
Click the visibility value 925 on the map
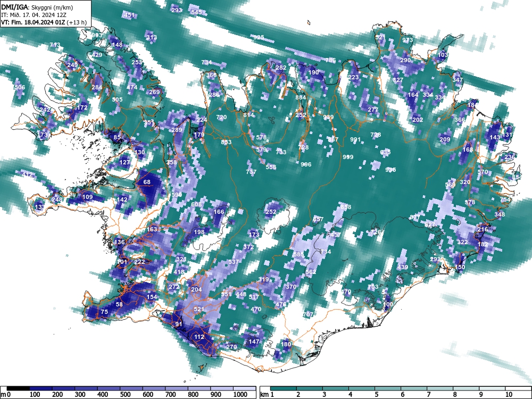[x=259, y=37]
